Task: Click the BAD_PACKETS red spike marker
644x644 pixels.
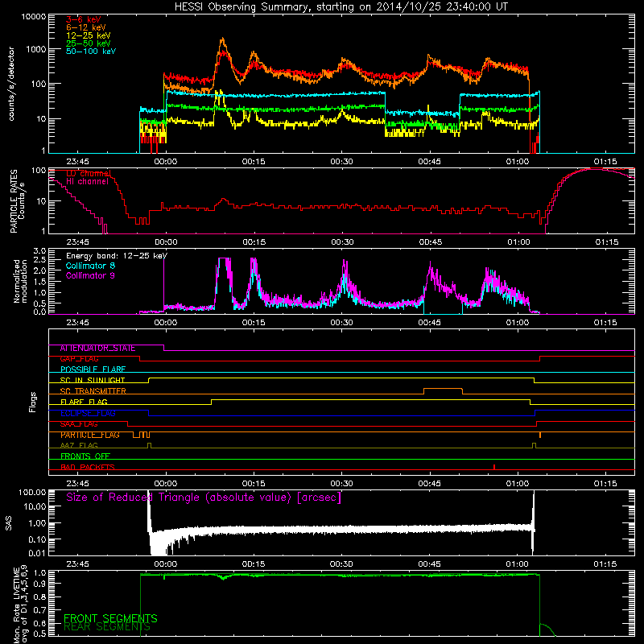Action: pos(494,467)
